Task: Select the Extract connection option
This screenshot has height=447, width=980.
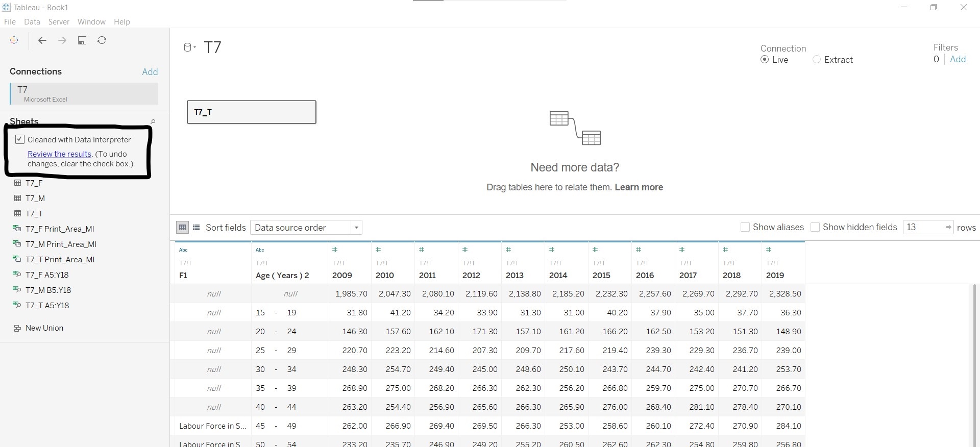Action: point(817,60)
